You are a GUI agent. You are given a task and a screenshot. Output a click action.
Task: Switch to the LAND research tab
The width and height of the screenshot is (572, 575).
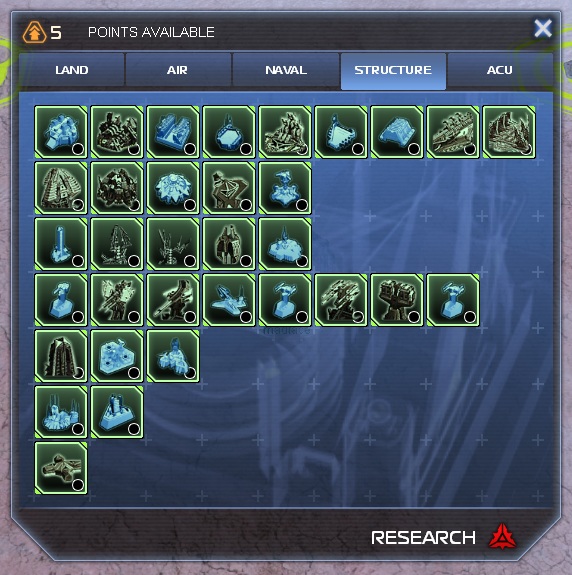pyautogui.click(x=72, y=70)
